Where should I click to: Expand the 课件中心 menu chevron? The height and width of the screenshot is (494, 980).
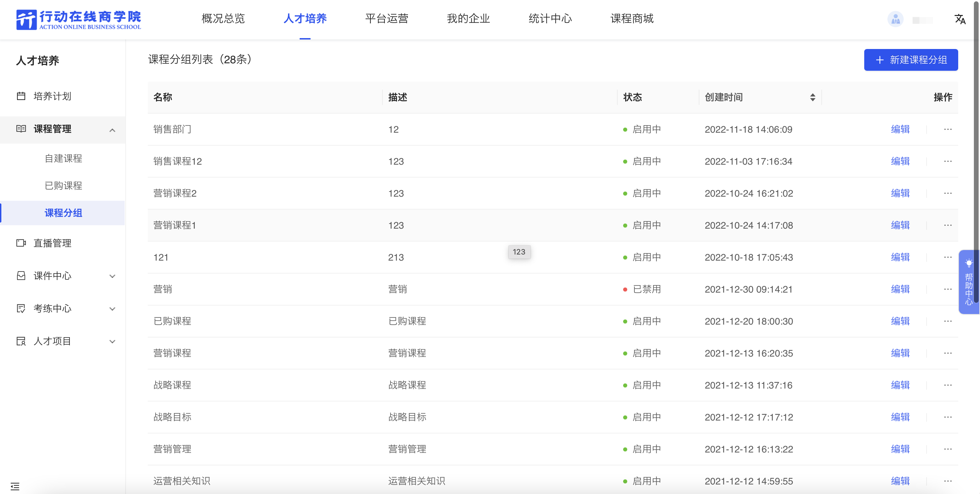(x=112, y=276)
